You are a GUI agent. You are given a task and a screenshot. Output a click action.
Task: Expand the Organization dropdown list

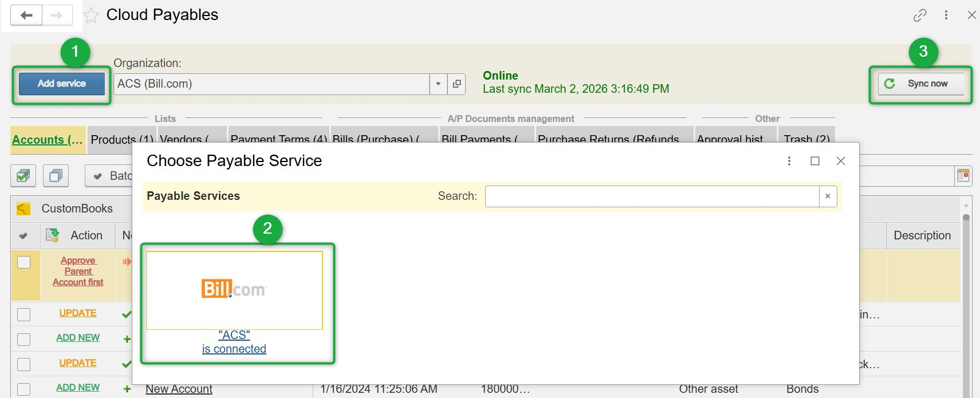pos(438,84)
